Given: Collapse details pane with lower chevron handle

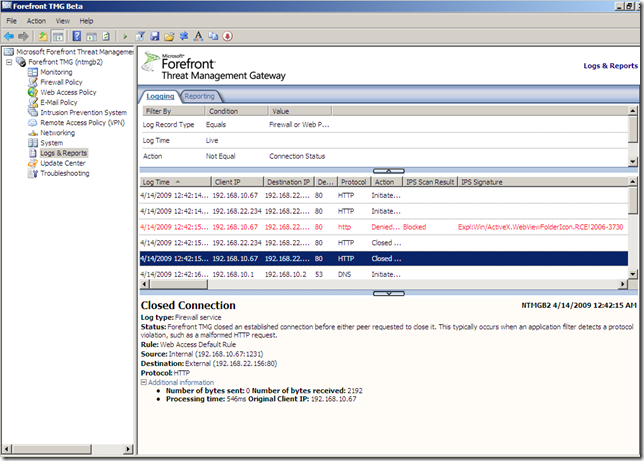Looking at the screenshot, I should 389,293.
